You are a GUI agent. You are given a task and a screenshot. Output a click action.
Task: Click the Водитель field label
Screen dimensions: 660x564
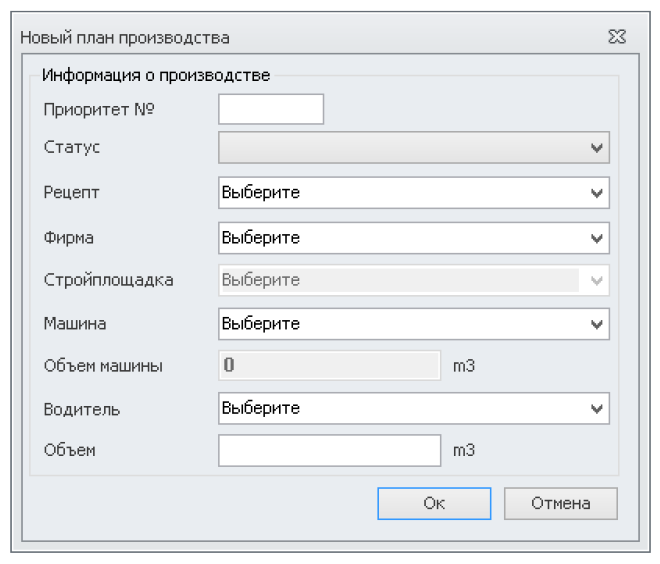click(x=80, y=408)
